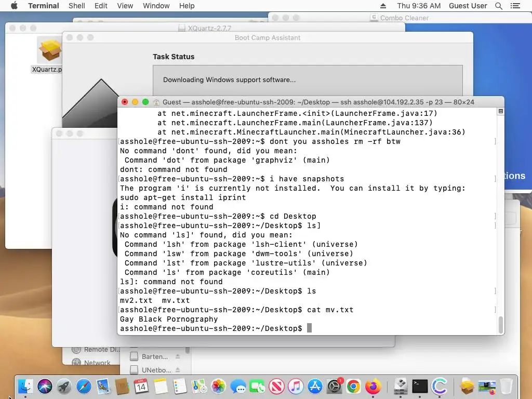This screenshot has width=532, height=399.
Task: Click the home folder proxy icon in Terminal title
Action: pyautogui.click(x=156, y=102)
